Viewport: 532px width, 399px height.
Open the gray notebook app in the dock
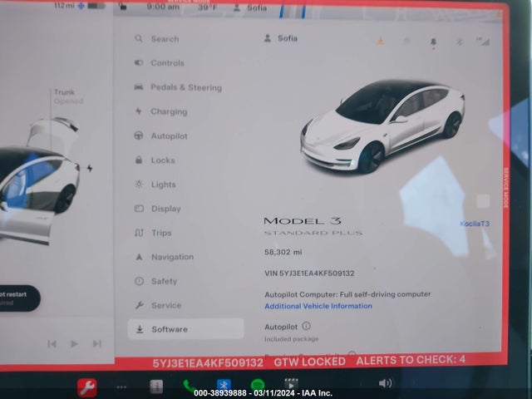click(156, 387)
